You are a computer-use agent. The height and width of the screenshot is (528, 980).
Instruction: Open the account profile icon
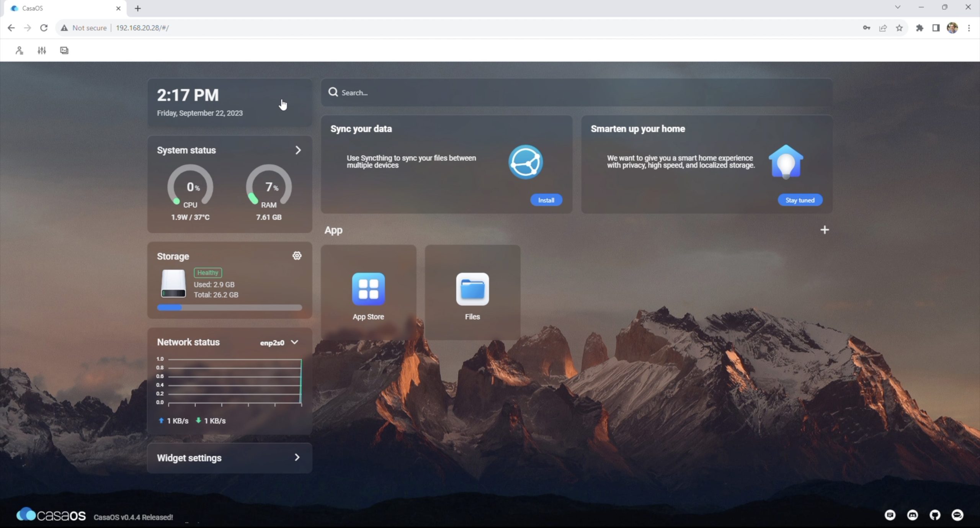(19, 50)
